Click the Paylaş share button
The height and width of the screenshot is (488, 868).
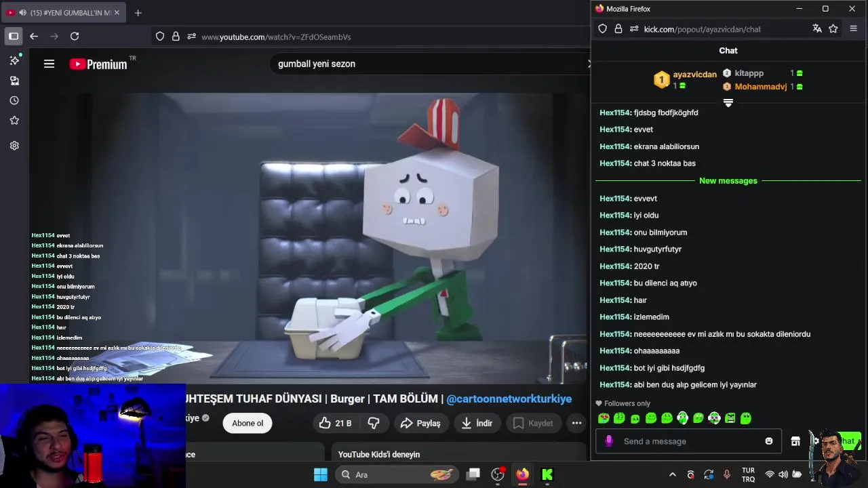point(420,423)
